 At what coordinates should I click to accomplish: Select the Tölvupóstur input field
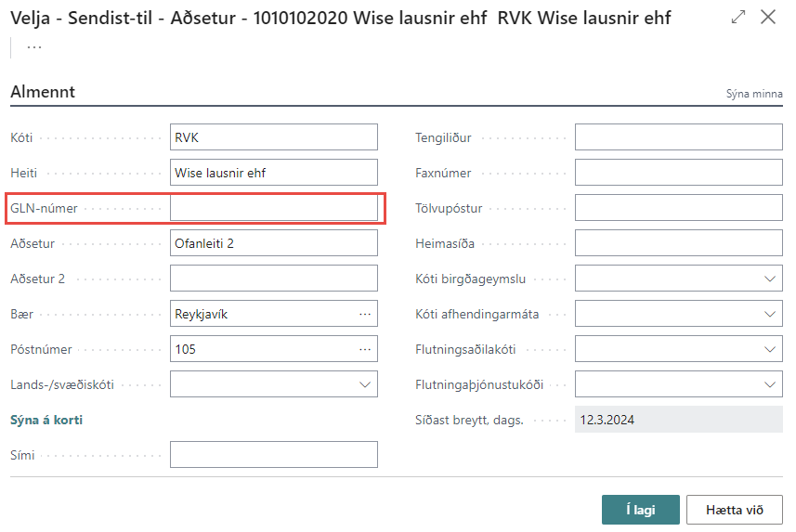(x=678, y=208)
